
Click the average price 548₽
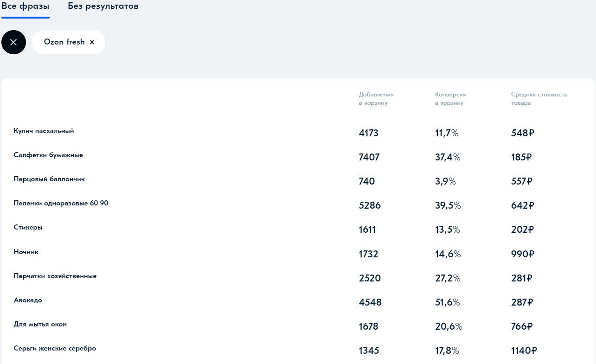point(523,134)
